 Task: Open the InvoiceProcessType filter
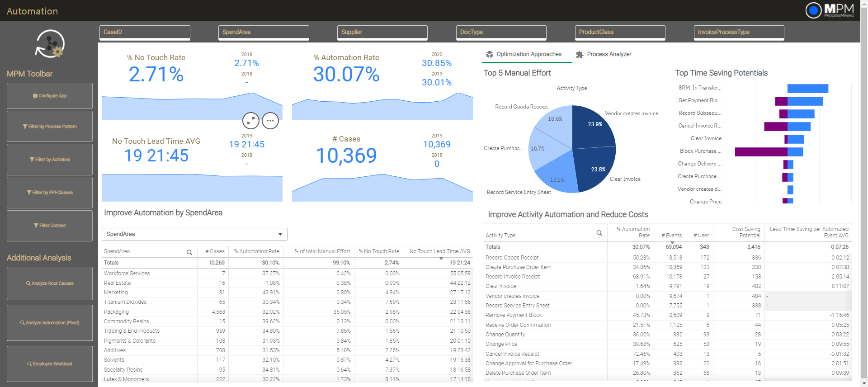click(x=739, y=33)
